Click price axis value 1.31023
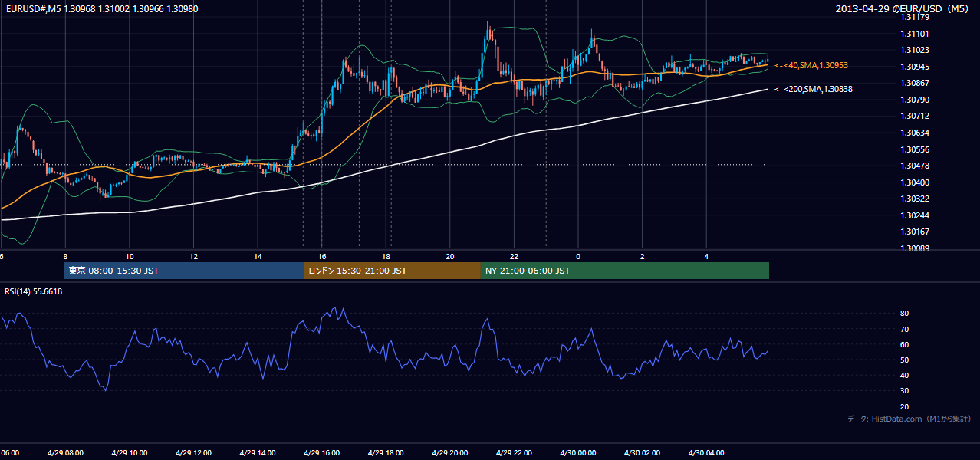 [916, 50]
